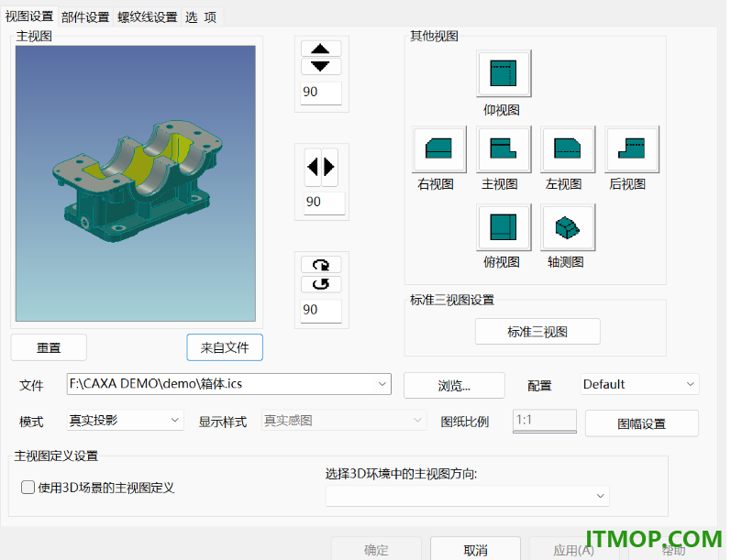Click the 3D model preview thumbnail
Screen dimensions: 731x560
pos(136,183)
